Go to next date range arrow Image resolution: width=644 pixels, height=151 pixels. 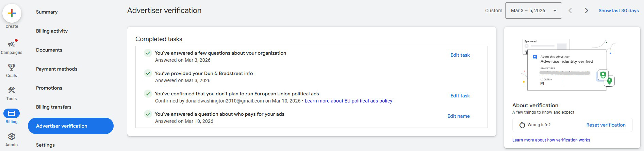(x=586, y=11)
